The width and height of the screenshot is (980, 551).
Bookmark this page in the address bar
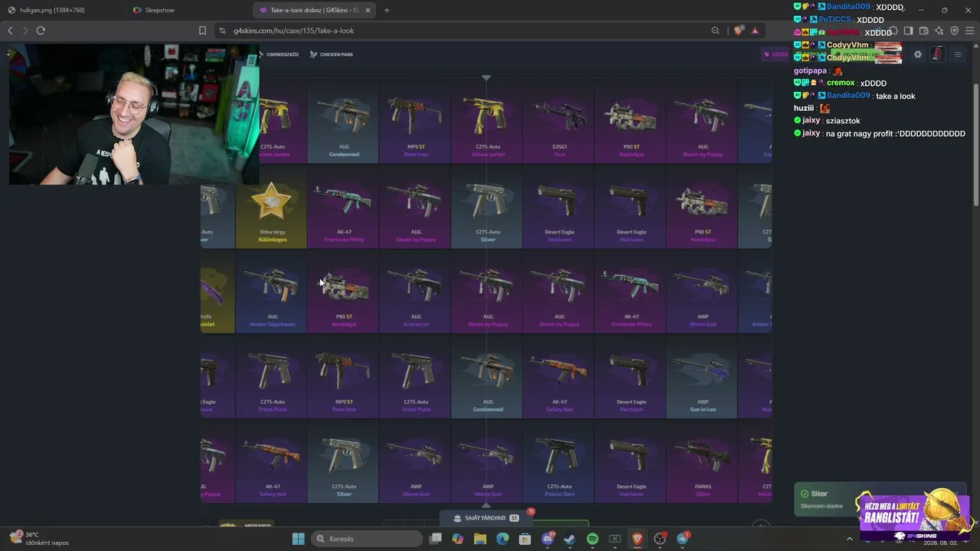202,31
